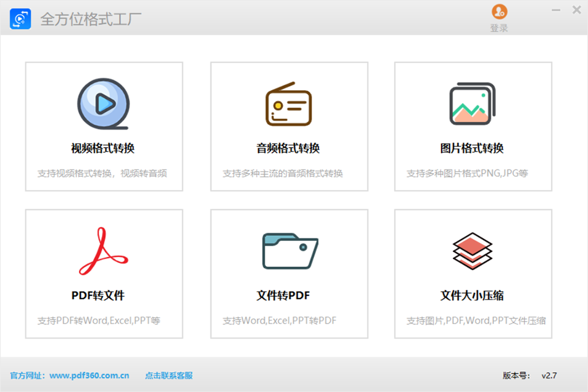This screenshot has width=588, height=392.
Task: Click the description 支持图片,PDF,Word,PPT文件压缩
Action: [x=476, y=321]
